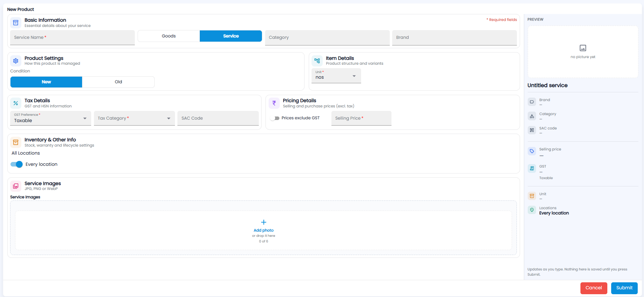Click the 'Every location' value in preview

(x=554, y=213)
